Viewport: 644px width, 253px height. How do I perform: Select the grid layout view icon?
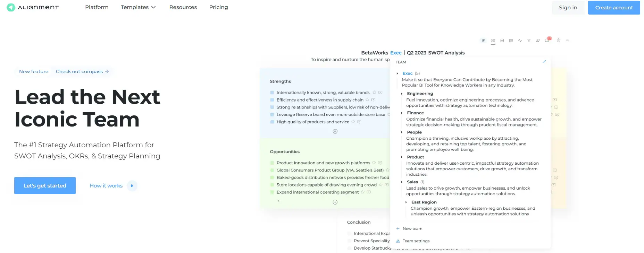pos(493,41)
